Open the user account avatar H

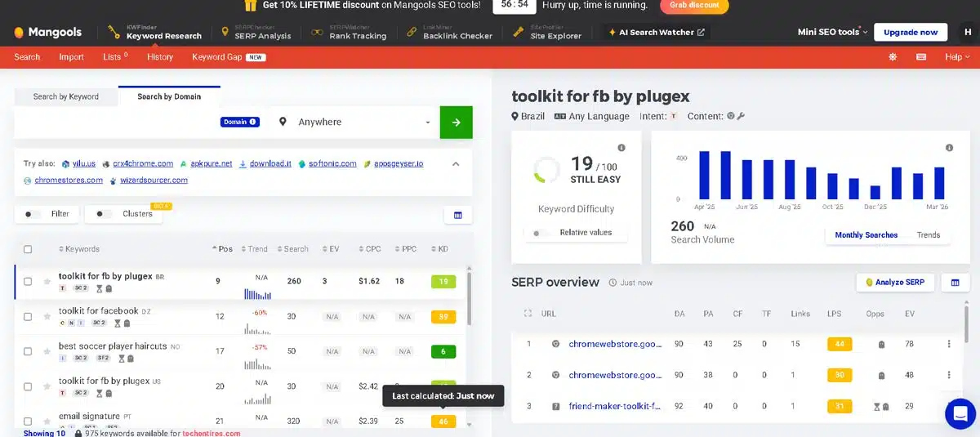(967, 33)
